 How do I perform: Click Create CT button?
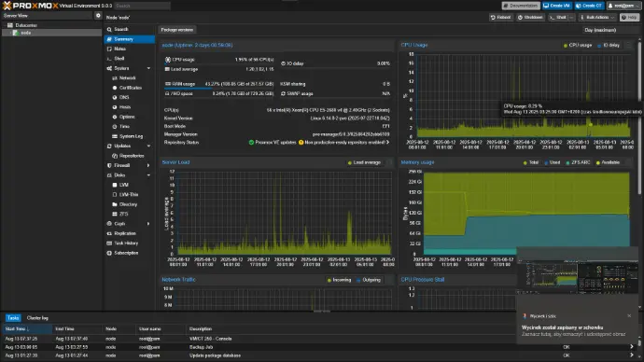(589, 6)
